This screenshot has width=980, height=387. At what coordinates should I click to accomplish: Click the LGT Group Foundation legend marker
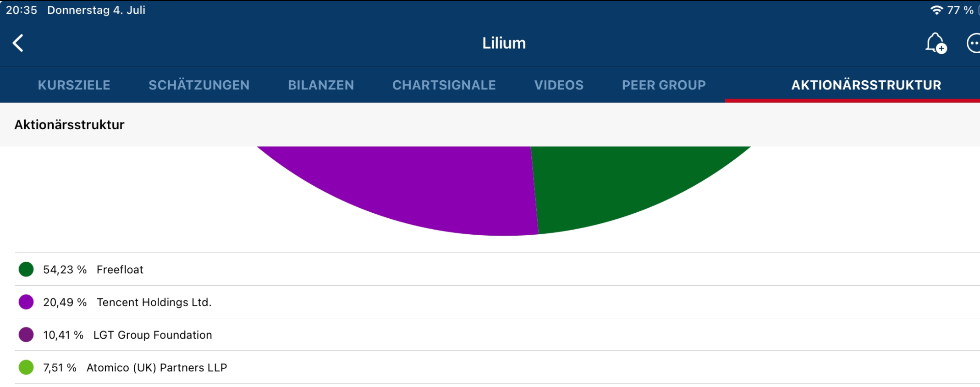[25, 334]
